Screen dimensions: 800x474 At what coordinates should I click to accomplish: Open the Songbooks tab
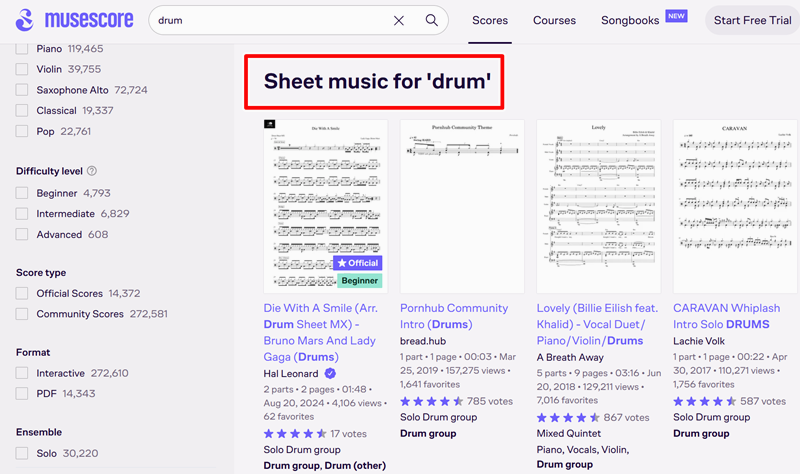[x=630, y=20]
